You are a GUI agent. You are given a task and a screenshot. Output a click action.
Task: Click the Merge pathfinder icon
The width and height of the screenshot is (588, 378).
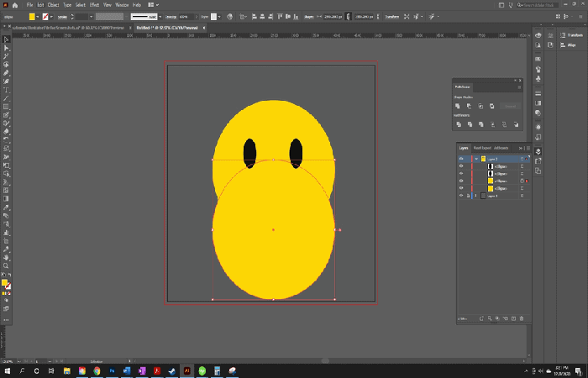481,124
